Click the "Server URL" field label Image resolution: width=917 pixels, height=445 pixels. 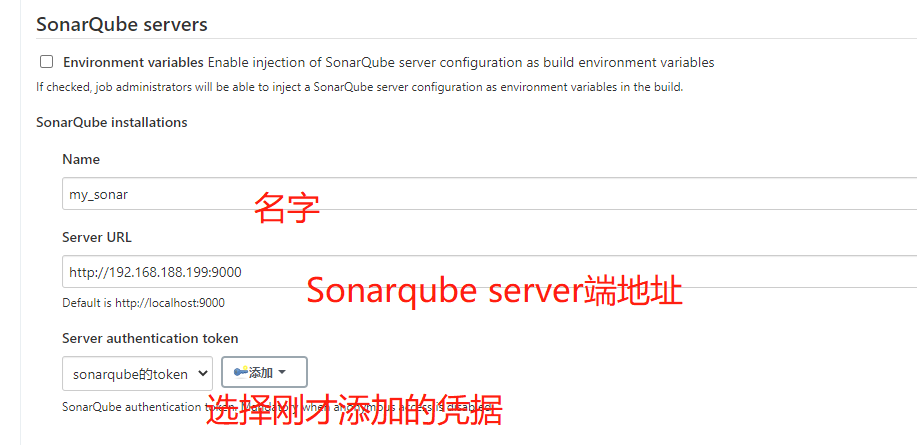click(x=96, y=237)
